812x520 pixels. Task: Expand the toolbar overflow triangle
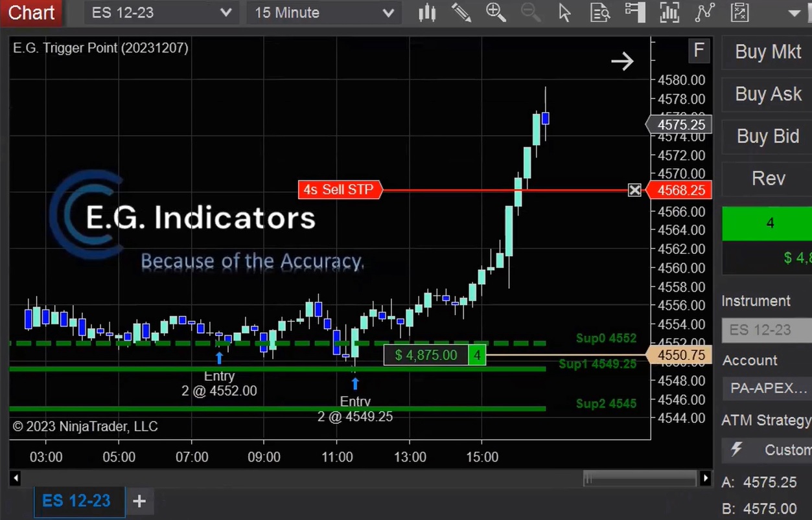(x=795, y=13)
